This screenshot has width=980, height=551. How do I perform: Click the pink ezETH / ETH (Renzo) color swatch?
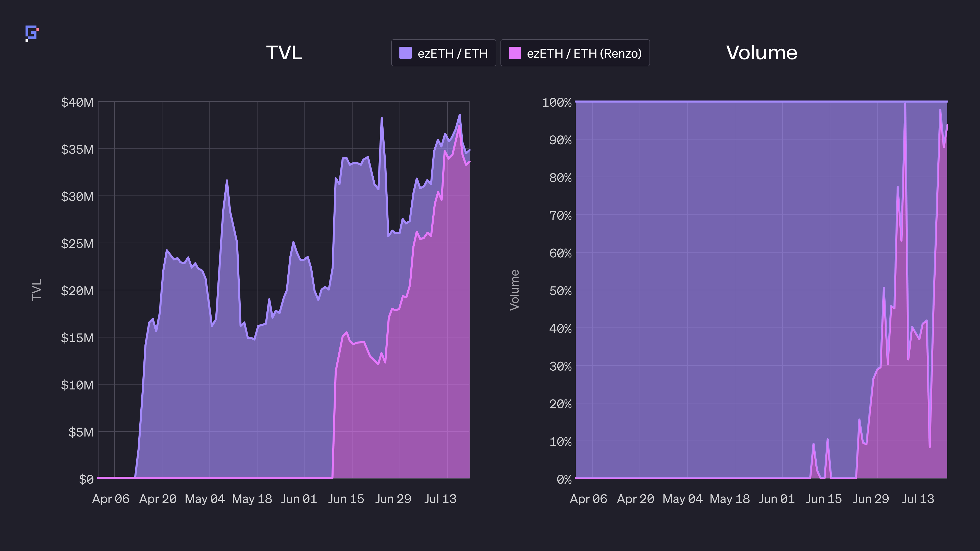(x=515, y=53)
